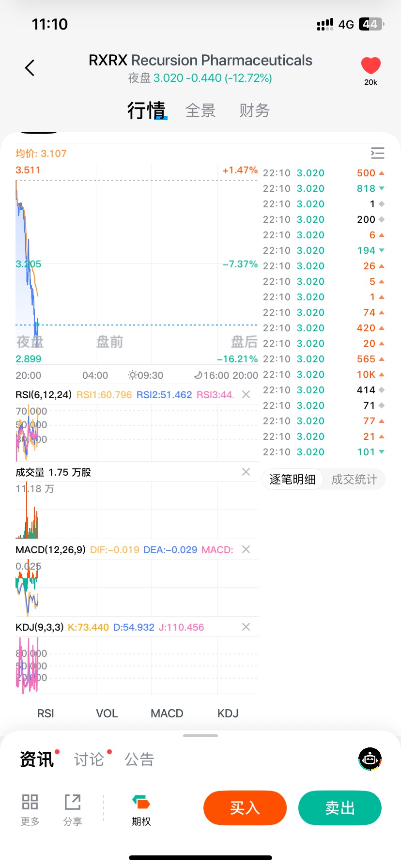This screenshot has width=401, height=868.
Task: Select 逐笔明细 trade detail toggle
Action: click(x=293, y=480)
